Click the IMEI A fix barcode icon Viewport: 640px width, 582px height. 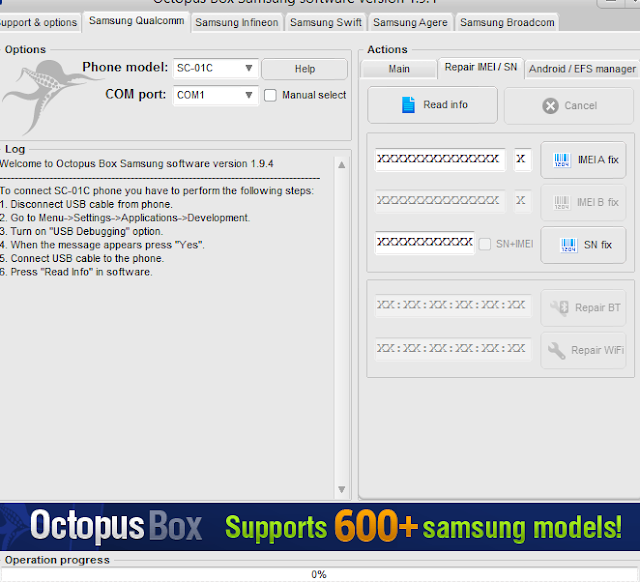[x=562, y=160]
